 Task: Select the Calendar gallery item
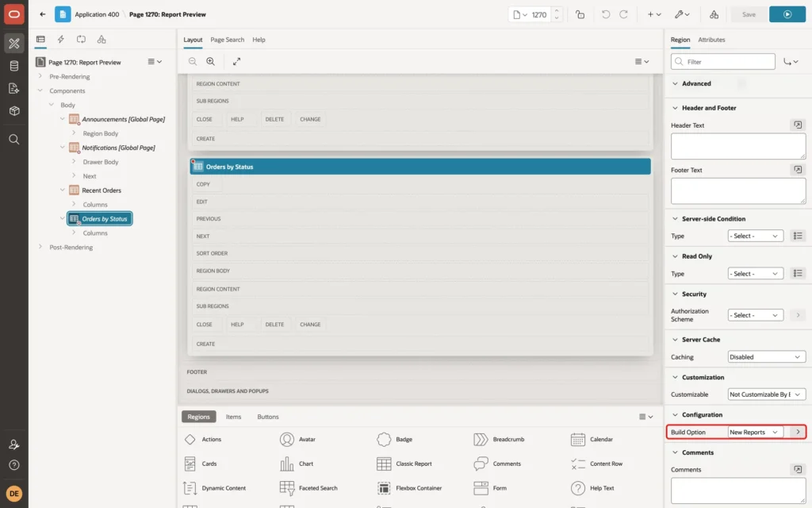592,439
